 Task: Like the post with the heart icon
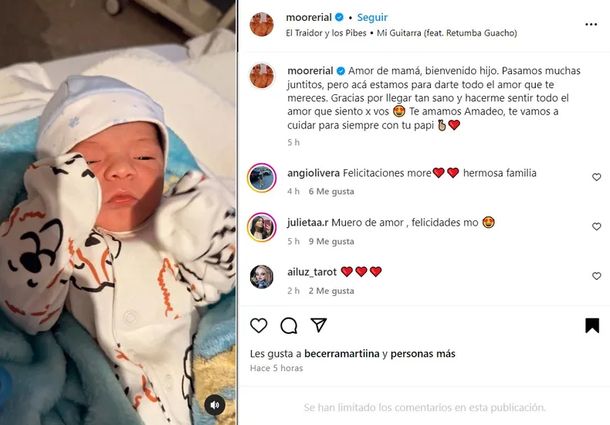point(258,325)
